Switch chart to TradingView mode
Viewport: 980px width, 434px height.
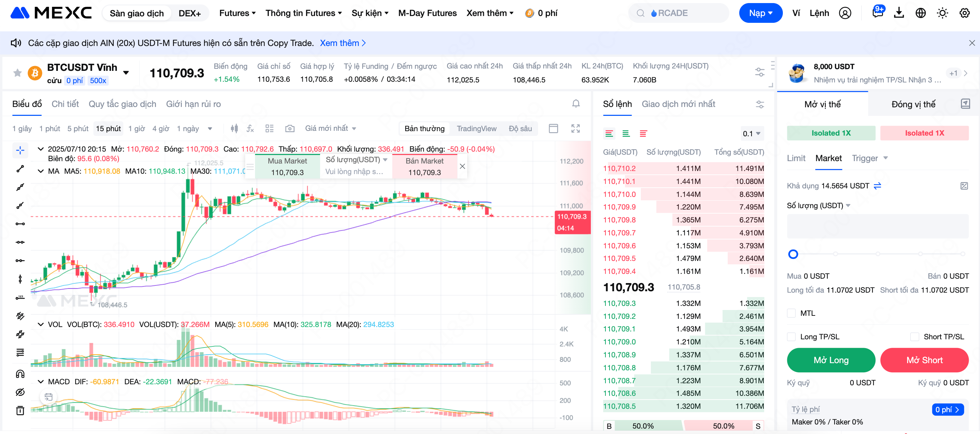[x=476, y=129]
